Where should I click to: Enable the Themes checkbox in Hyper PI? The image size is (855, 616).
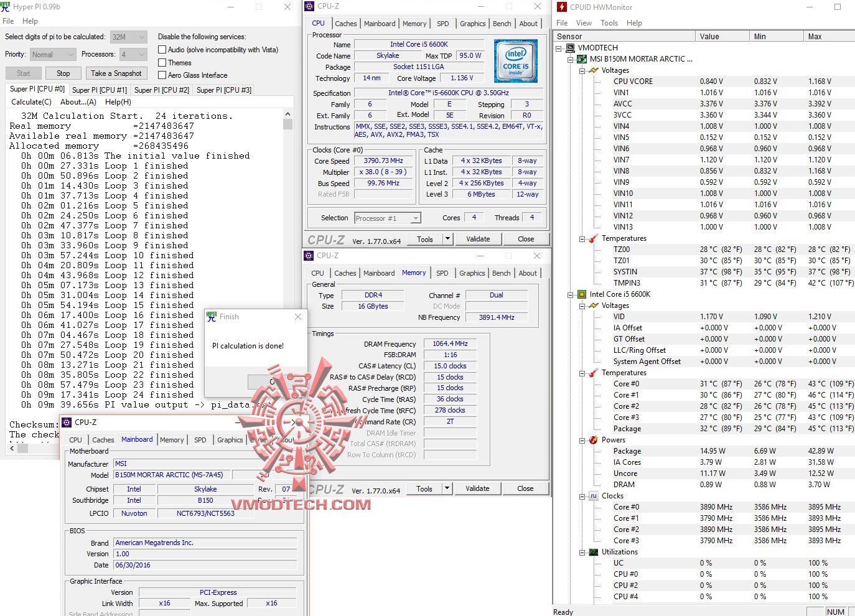click(162, 62)
